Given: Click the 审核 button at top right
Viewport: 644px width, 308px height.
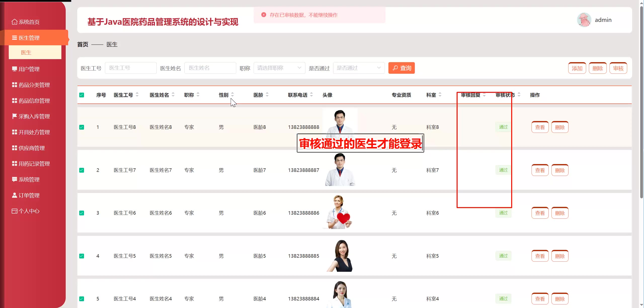Looking at the screenshot, I should point(618,68).
